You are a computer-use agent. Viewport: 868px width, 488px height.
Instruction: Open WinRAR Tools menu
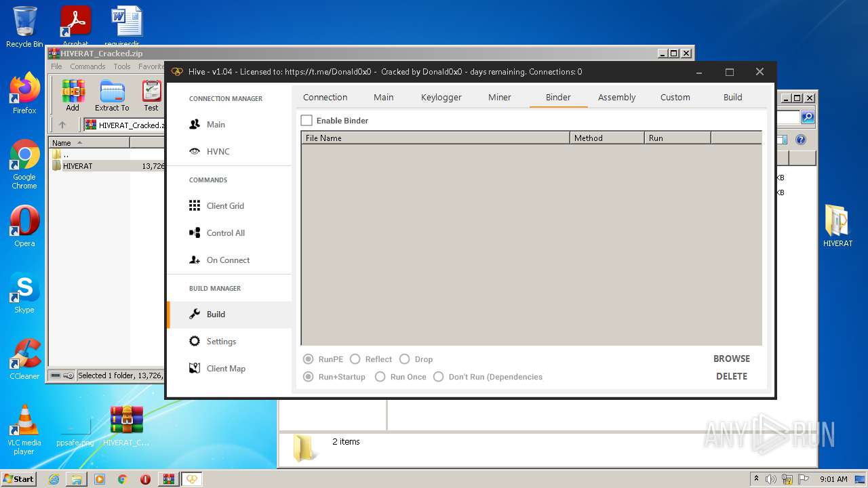122,66
